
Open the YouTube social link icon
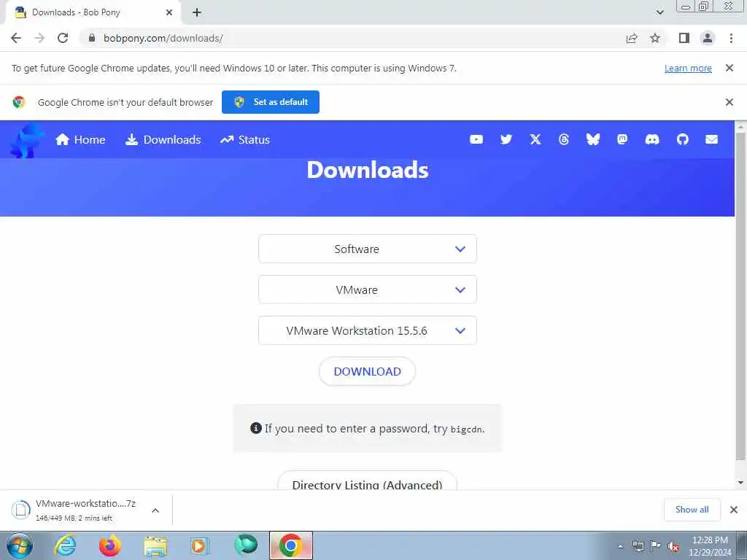click(x=476, y=139)
